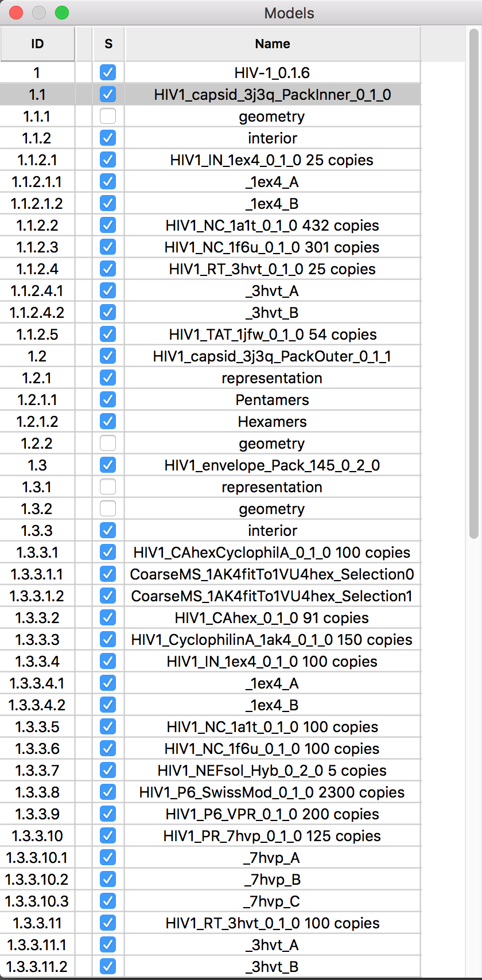Sort by the ID column header
The width and height of the screenshot is (482, 980).
click(x=37, y=44)
